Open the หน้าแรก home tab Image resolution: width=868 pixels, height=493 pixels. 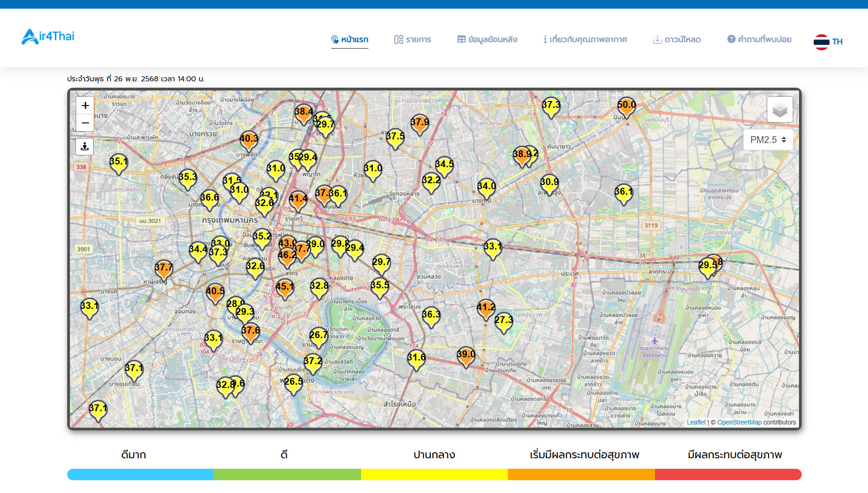point(350,40)
